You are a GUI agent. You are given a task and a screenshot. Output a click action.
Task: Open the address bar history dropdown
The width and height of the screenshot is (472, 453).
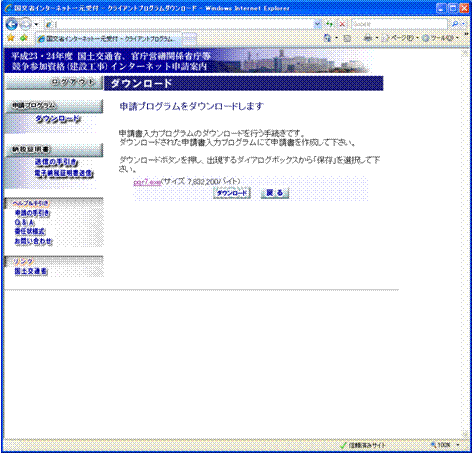click(x=318, y=24)
